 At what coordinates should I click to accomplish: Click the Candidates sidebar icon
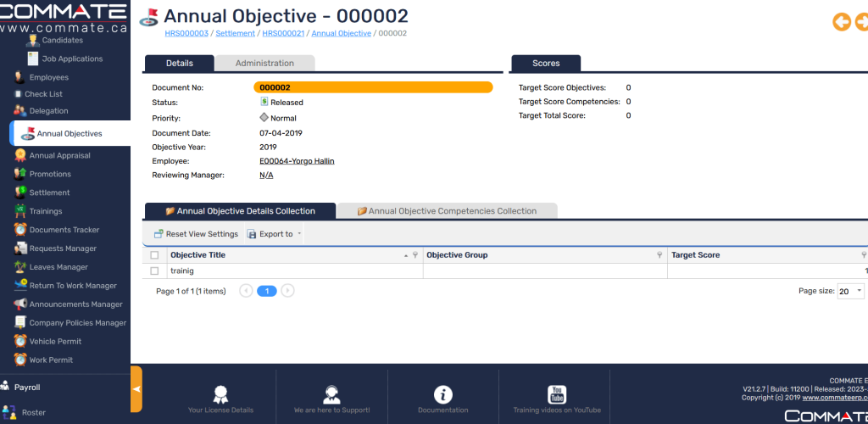33,41
